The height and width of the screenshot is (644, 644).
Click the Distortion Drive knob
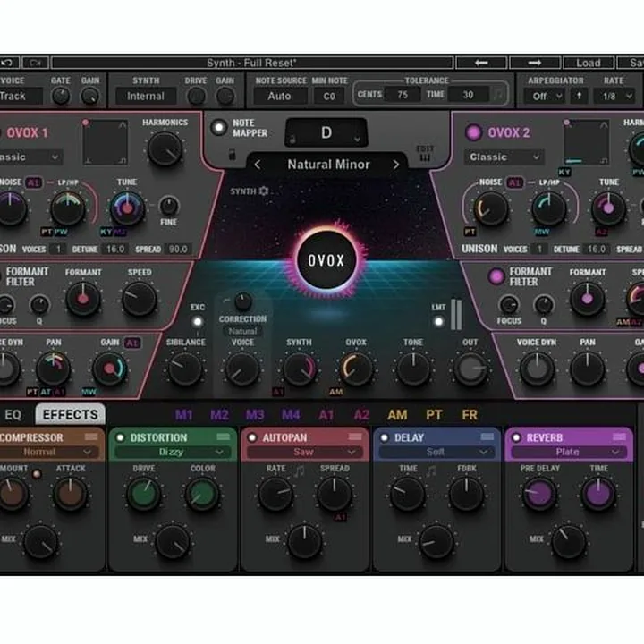coord(143,493)
